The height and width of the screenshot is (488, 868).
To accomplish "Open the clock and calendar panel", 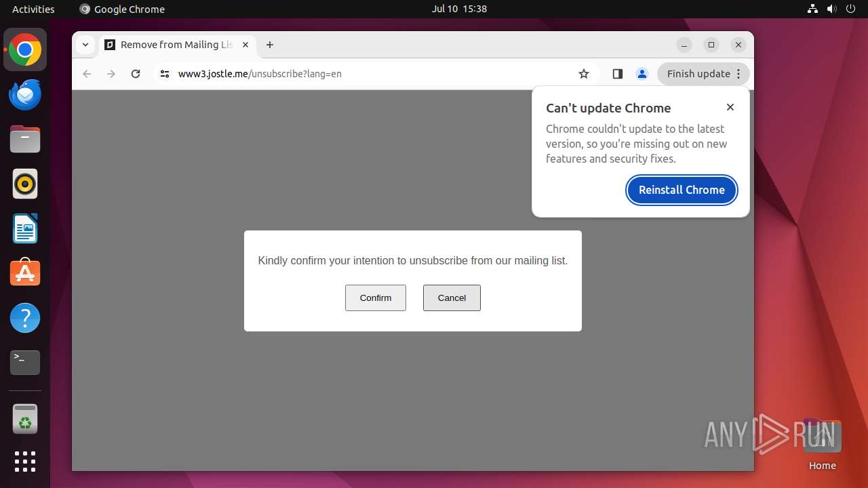I will (459, 9).
